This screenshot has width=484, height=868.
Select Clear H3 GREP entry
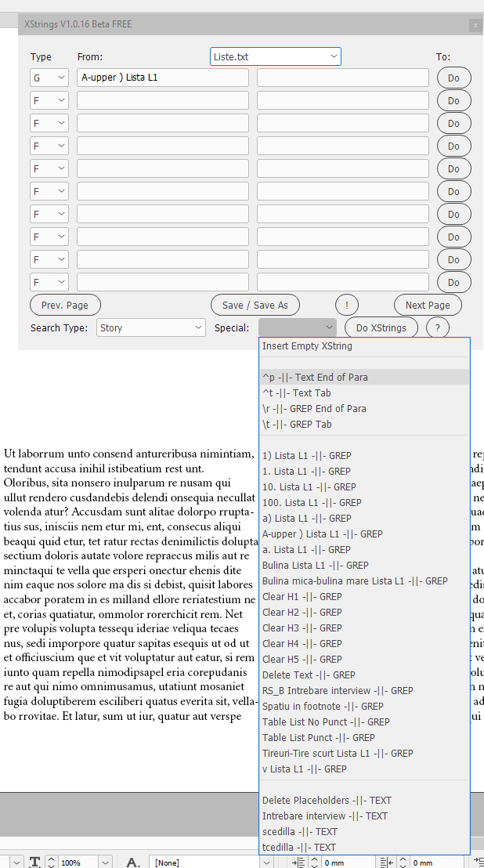[x=364, y=627]
